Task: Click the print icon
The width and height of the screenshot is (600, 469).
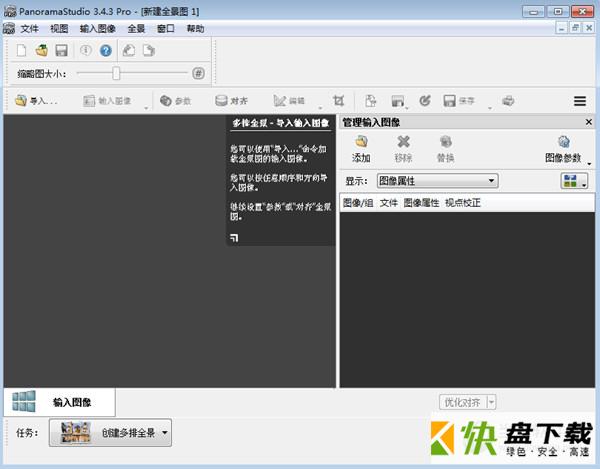Action: click(508, 101)
